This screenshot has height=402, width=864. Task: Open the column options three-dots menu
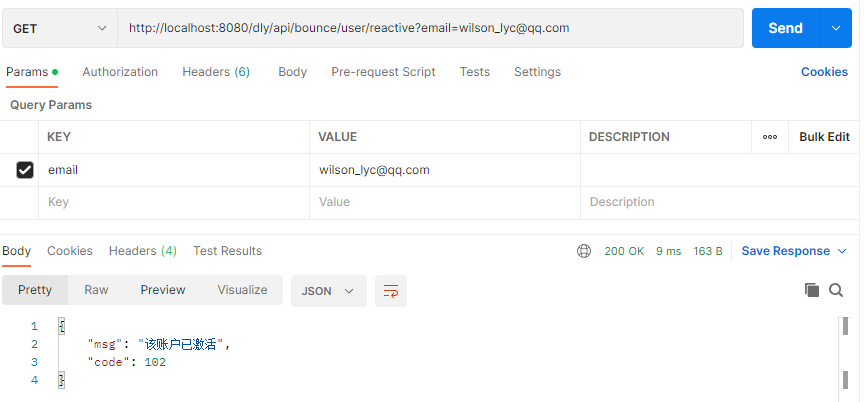pyautogui.click(x=770, y=137)
